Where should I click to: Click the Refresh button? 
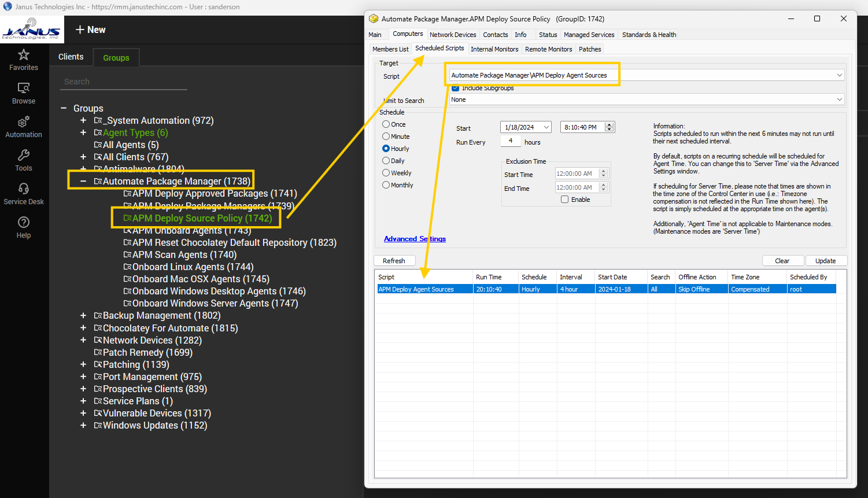coord(394,261)
